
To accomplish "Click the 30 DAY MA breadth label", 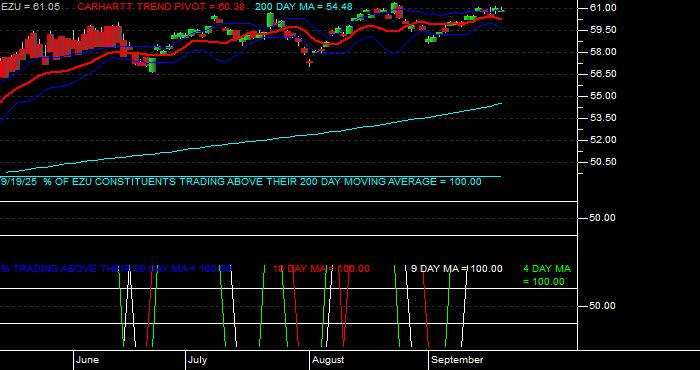I will (x=116, y=269).
